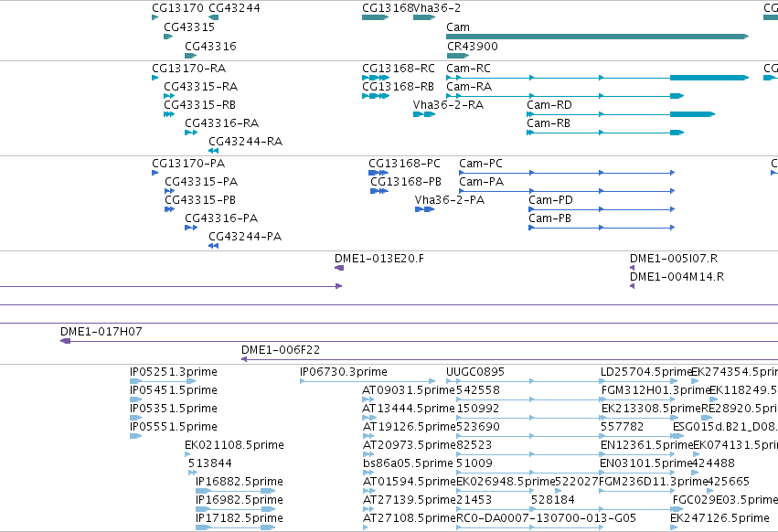
Task: Select the CG43315-RB transcript label
Action: pos(200,105)
